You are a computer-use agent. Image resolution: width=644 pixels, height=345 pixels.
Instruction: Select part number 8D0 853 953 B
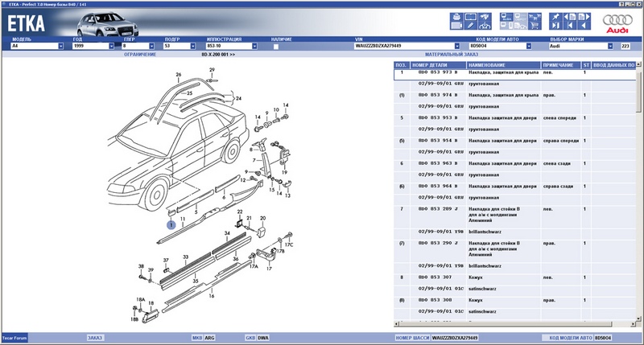pos(438,117)
